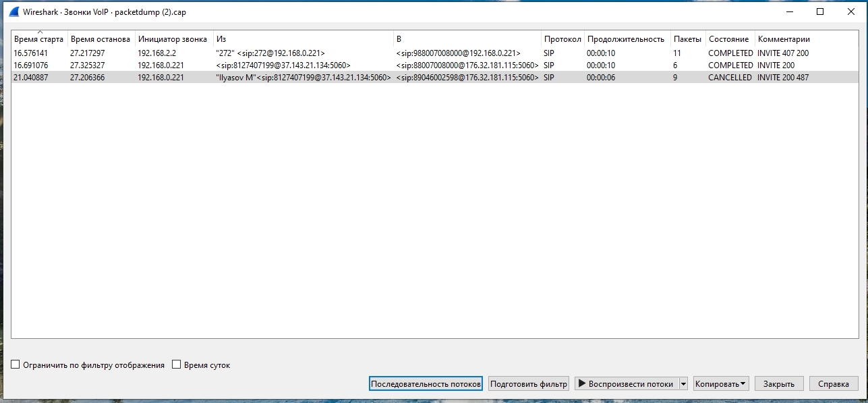Enable the limit to display filter checkbox
This screenshot has width=868, height=403.
click(16, 365)
